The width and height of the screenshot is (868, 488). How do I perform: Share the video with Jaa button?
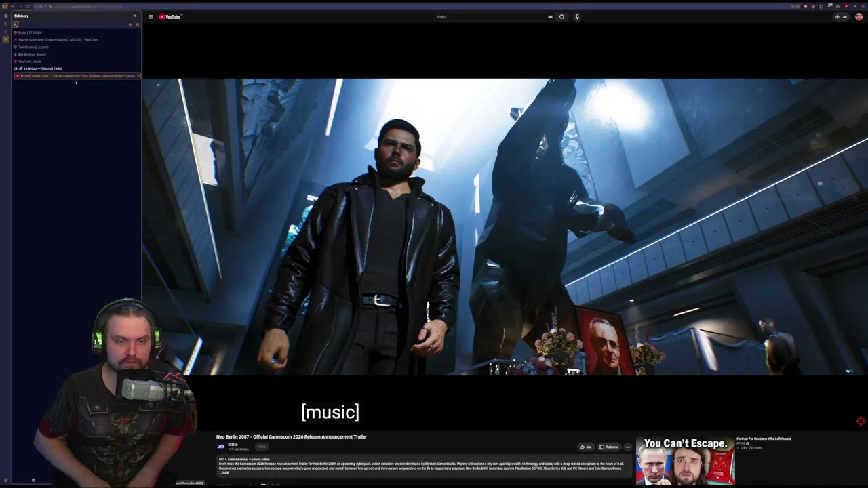(585, 447)
